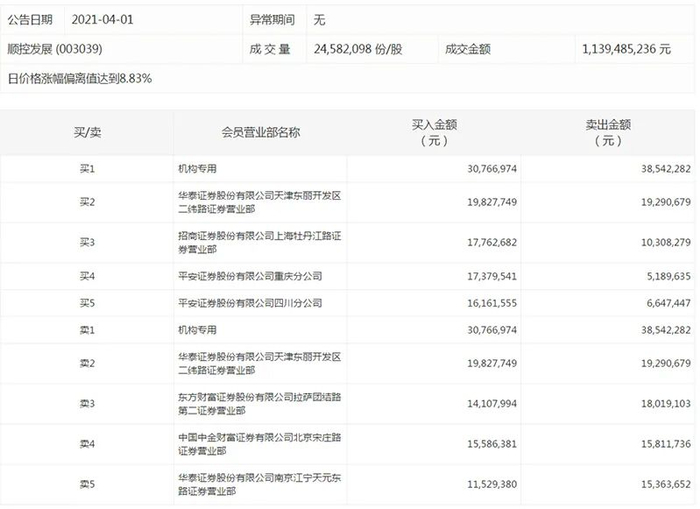The height and width of the screenshot is (509, 700).
Task: Click 平安证券股份有限公司四川分公司 name
Action: pos(250,303)
